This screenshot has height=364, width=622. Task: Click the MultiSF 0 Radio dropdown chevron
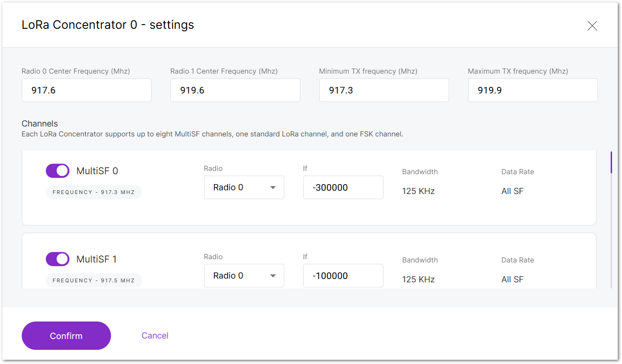273,187
